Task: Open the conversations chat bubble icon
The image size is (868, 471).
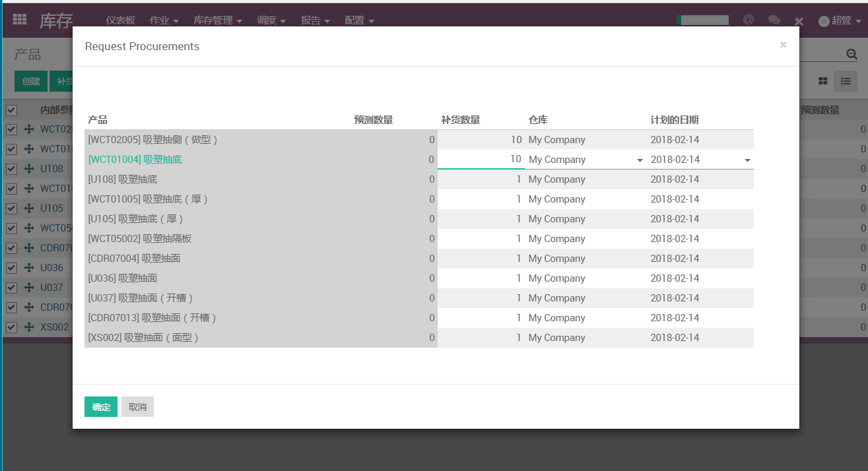Action: click(x=774, y=20)
